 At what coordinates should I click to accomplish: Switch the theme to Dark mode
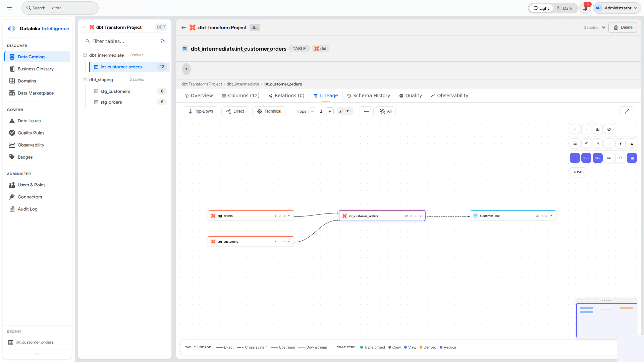(x=565, y=8)
